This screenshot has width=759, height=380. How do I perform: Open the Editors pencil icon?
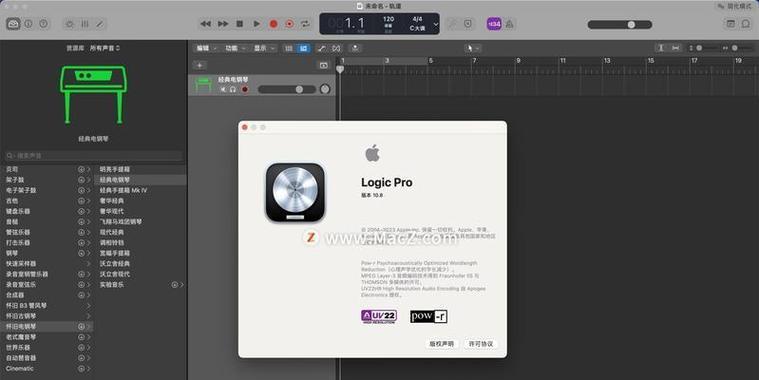tap(100, 24)
